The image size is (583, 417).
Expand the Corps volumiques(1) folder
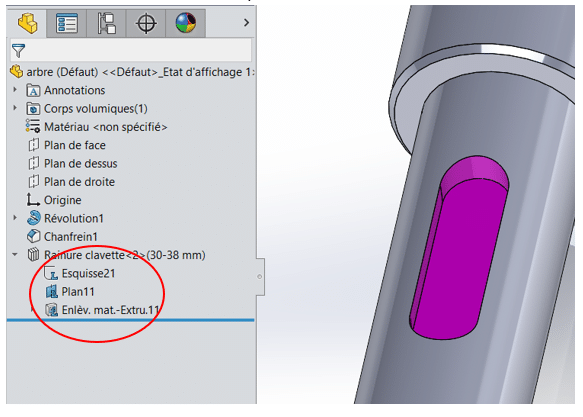[x=15, y=108]
